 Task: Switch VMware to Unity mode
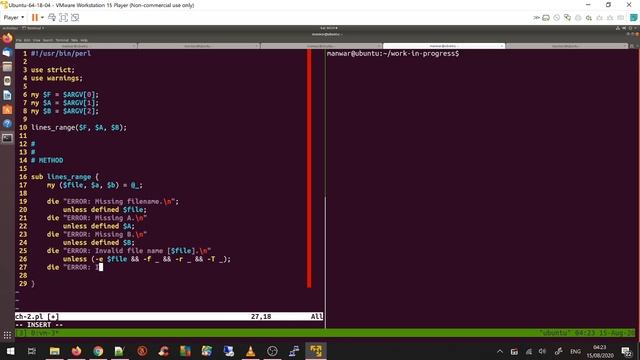(75, 18)
